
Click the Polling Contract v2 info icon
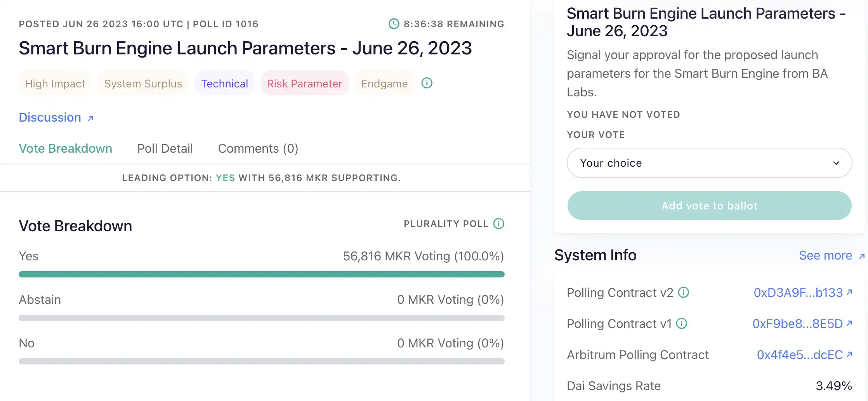[x=683, y=293]
